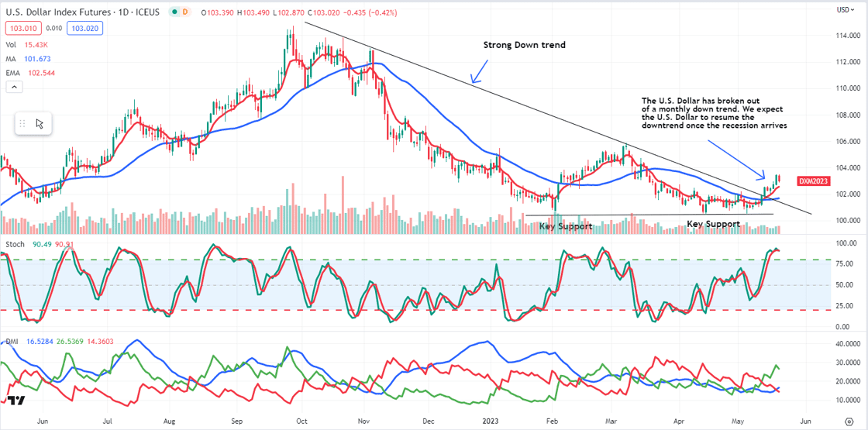Click the green market status dot
This screenshot has width=868, height=430.
(x=175, y=12)
